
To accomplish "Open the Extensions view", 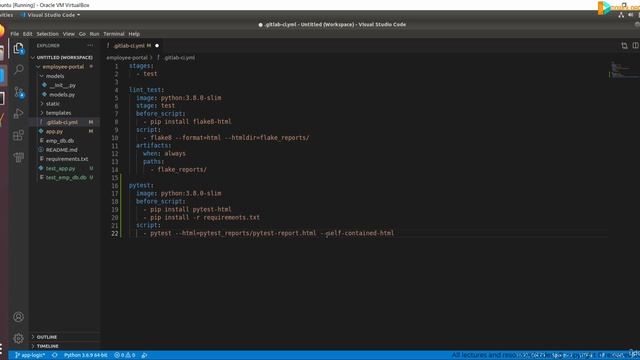I will pyautogui.click(x=18, y=135).
